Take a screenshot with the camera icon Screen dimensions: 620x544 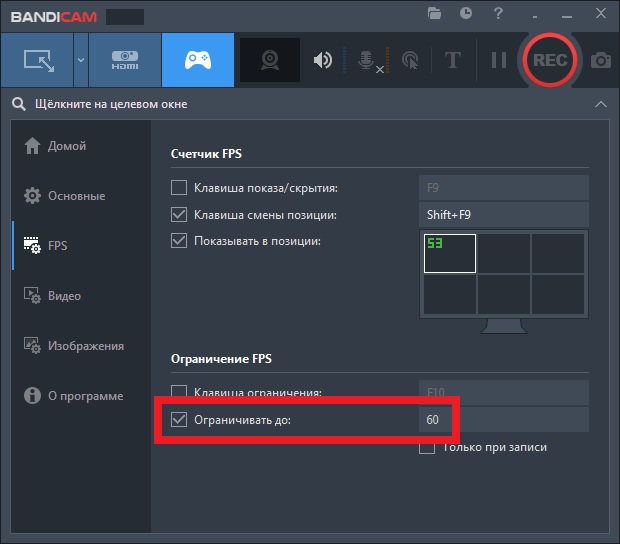click(x=601, y=60)
